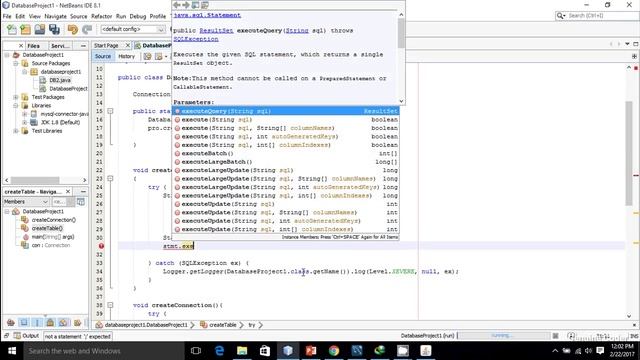Image resolution: width=640 pixels, height=360 pixels.
Task: Collapse Source Packages node
Action: pyautogui.click(x=16, y=63)
